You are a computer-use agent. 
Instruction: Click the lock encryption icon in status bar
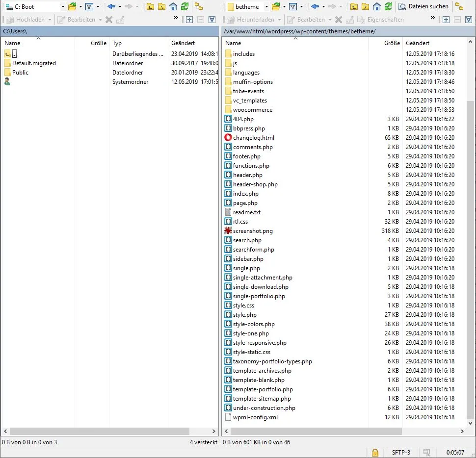(x=375, y=453)
